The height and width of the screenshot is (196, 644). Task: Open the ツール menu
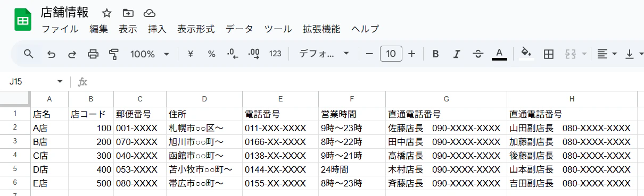coord(278,29)
